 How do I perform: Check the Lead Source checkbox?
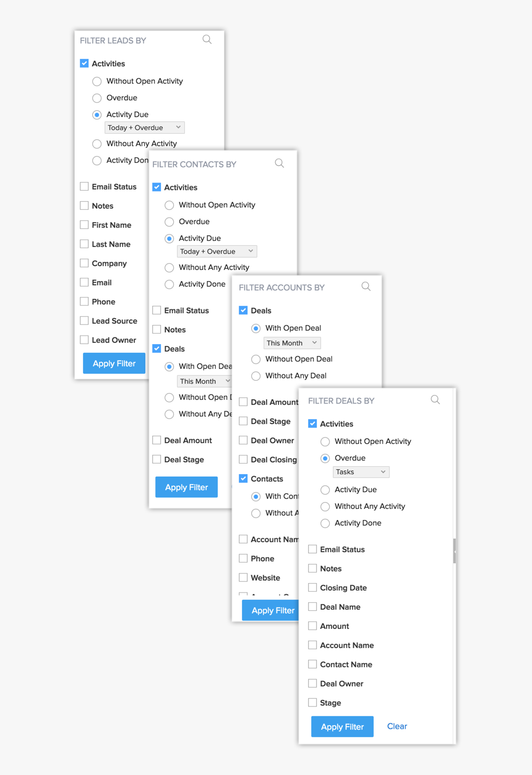84,320
